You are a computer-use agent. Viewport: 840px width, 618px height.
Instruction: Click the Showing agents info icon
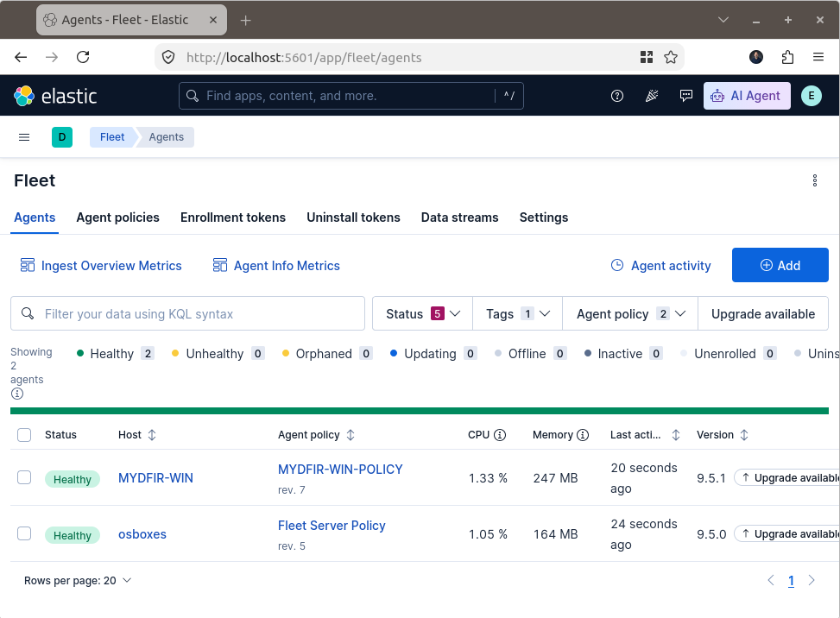(x=17, y=394)
